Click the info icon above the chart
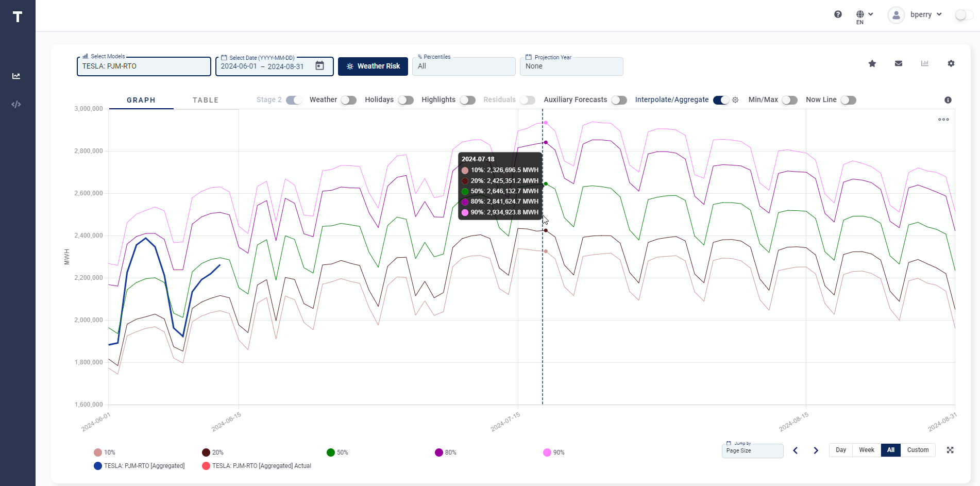This screenshot has height=486, width=980. coord(948,100)
